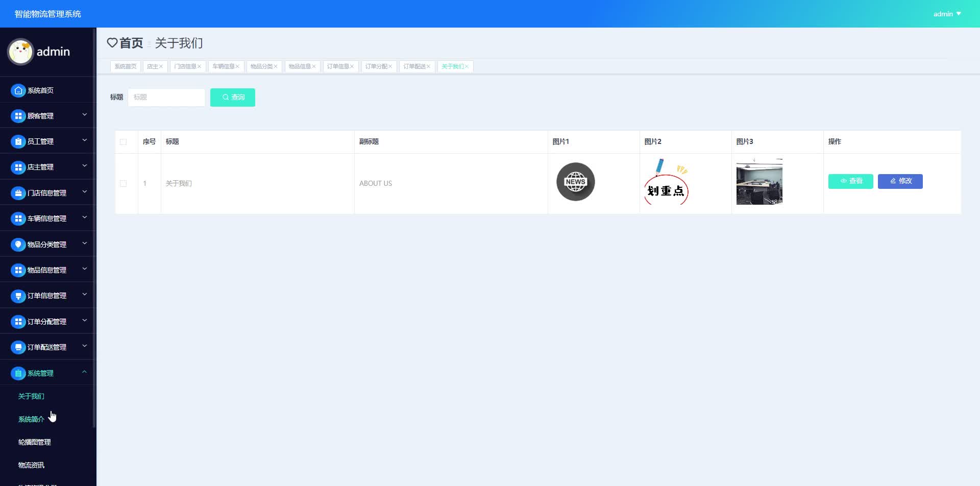980x486 pixels.
Task: Close the 物品分类 tab
Action: [276, 66]
